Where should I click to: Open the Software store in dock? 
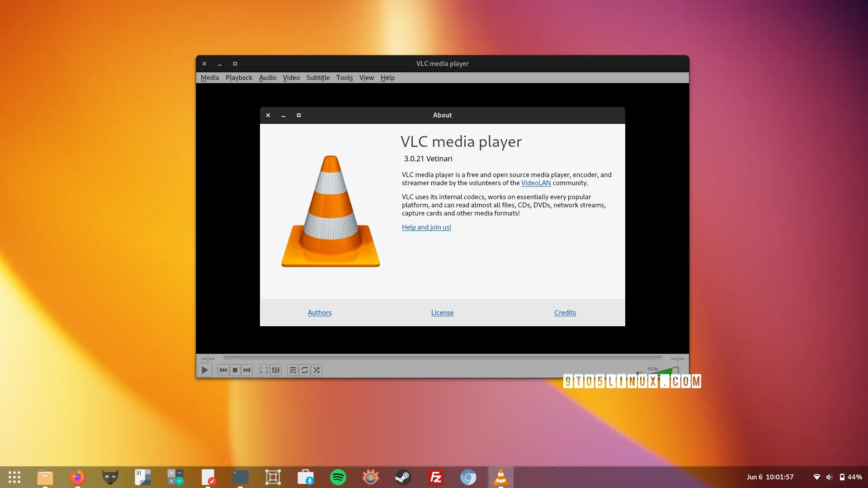point(306,477)
